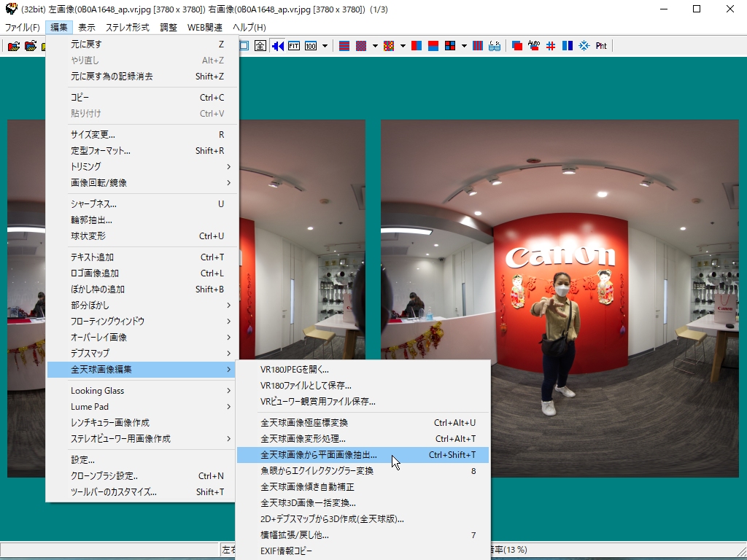Viewport: 747px width, 560px height.
Task: Open the ファイル(F) menu
Action: pos(23,28)
